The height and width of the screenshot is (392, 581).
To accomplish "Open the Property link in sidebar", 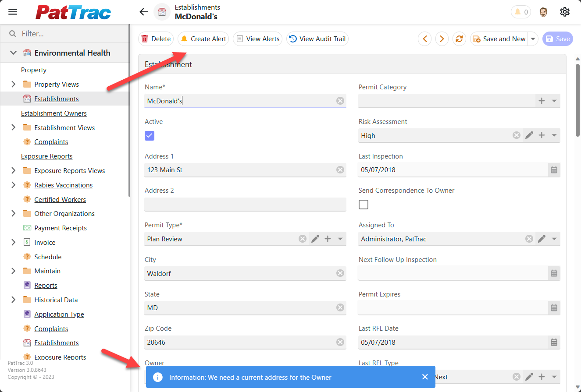I will coord(34,70).
